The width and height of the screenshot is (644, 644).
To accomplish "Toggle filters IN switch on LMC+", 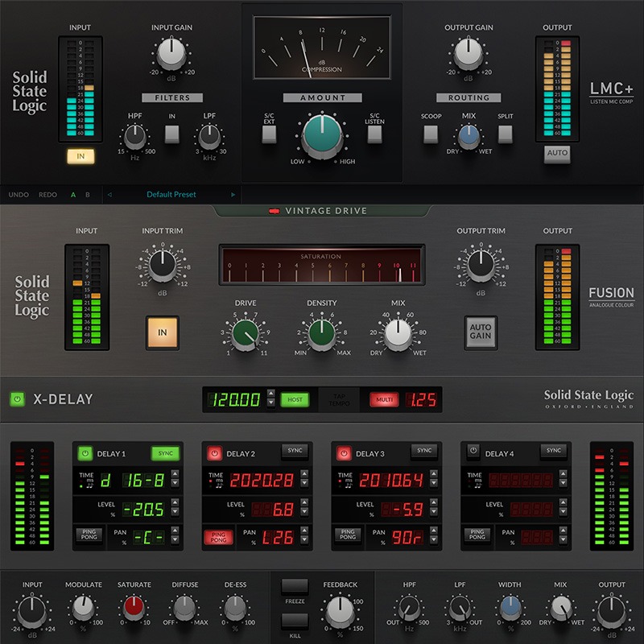I will [x=171, y=134].
